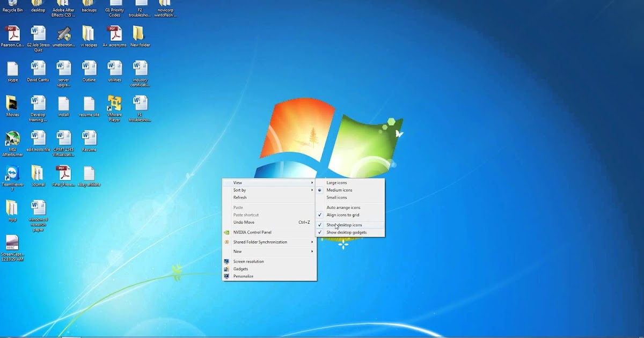Expand the New submenu
The image size is (644, 338).
coord(237,251)
